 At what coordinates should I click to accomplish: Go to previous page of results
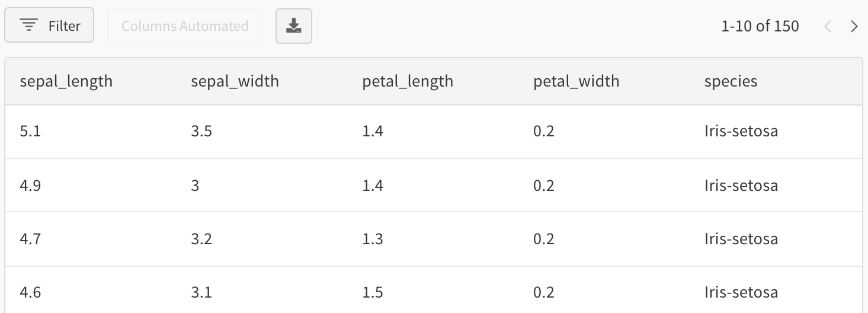828,27
